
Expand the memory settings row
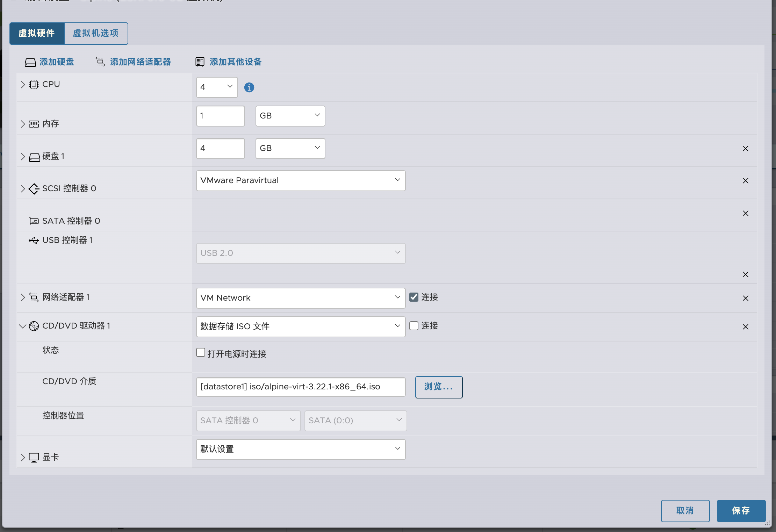point(23,124)
